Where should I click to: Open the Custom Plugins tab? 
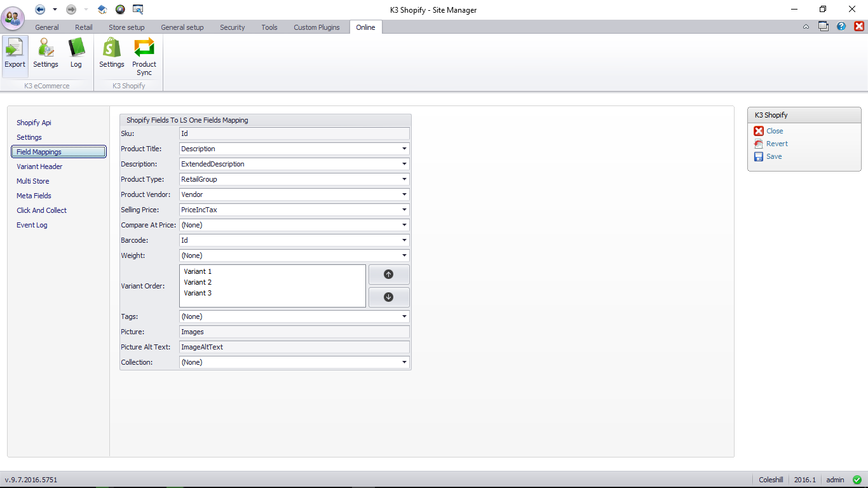316,27
